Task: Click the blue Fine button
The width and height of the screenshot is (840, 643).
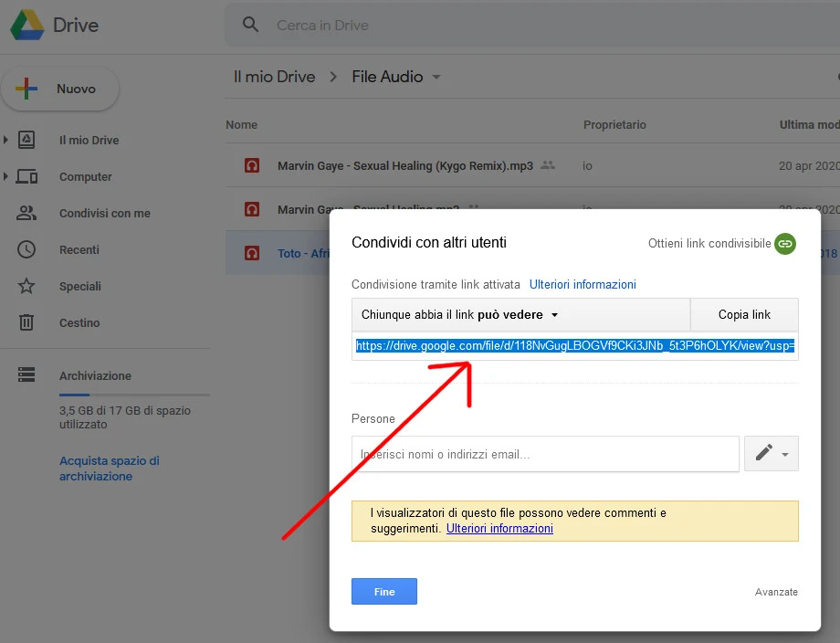Action: point(383,592)
